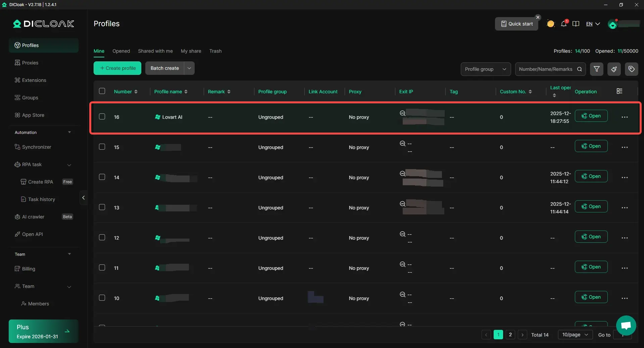This screenshot has width=644, height=348.
Task: Go to the Trash tab
Action: click(x=215, y=51)
